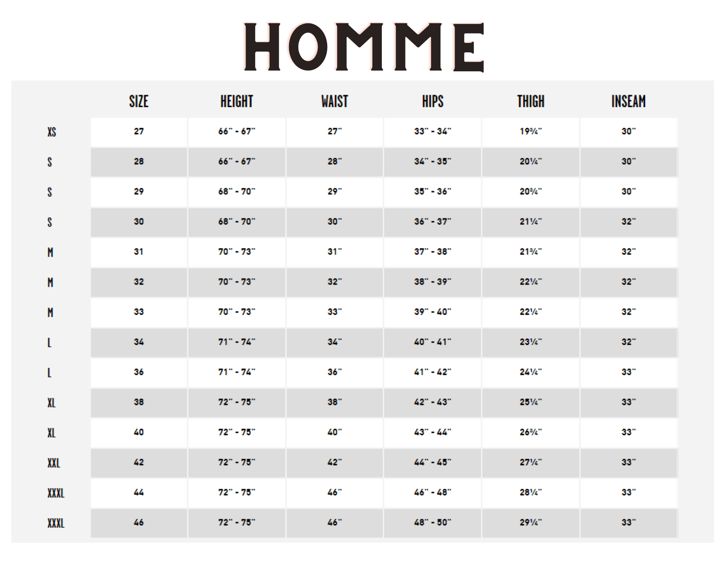Click the XXL row label

coord(54,463)
